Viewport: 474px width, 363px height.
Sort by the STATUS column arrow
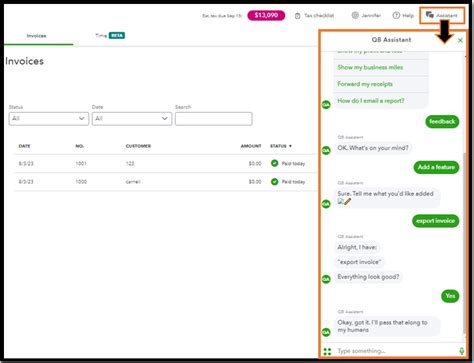pos(290,146)
